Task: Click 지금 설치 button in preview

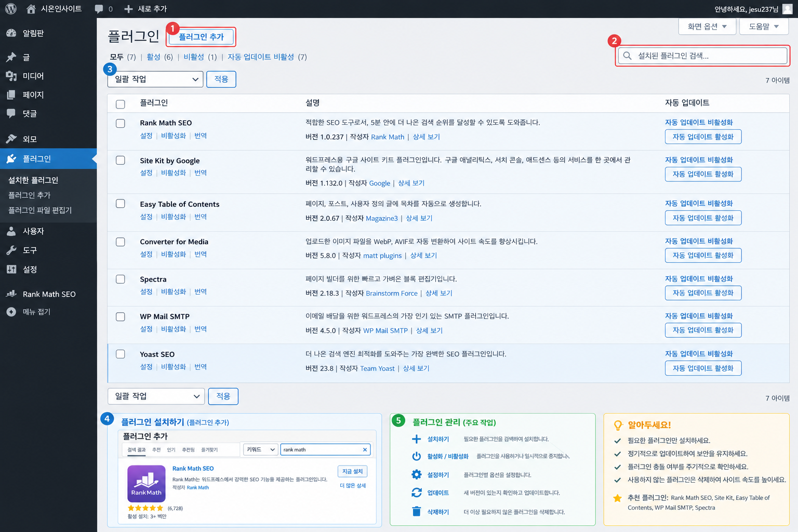Action: click(353, 471)
